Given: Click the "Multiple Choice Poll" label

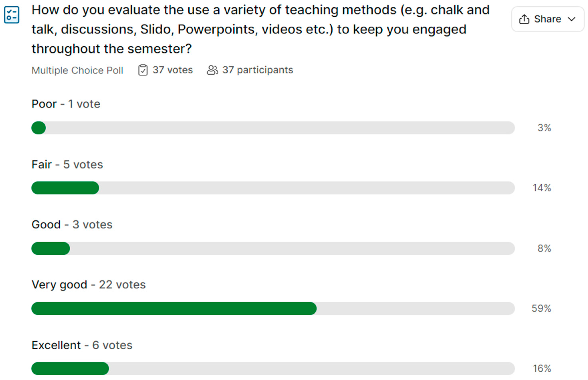Looking at the screenshot, I should point(77,70).
